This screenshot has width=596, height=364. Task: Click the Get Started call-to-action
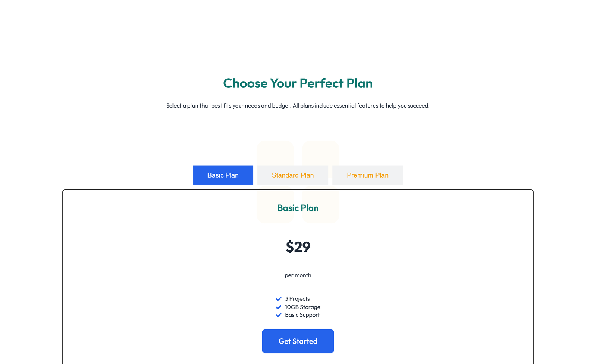pos(298,341)
